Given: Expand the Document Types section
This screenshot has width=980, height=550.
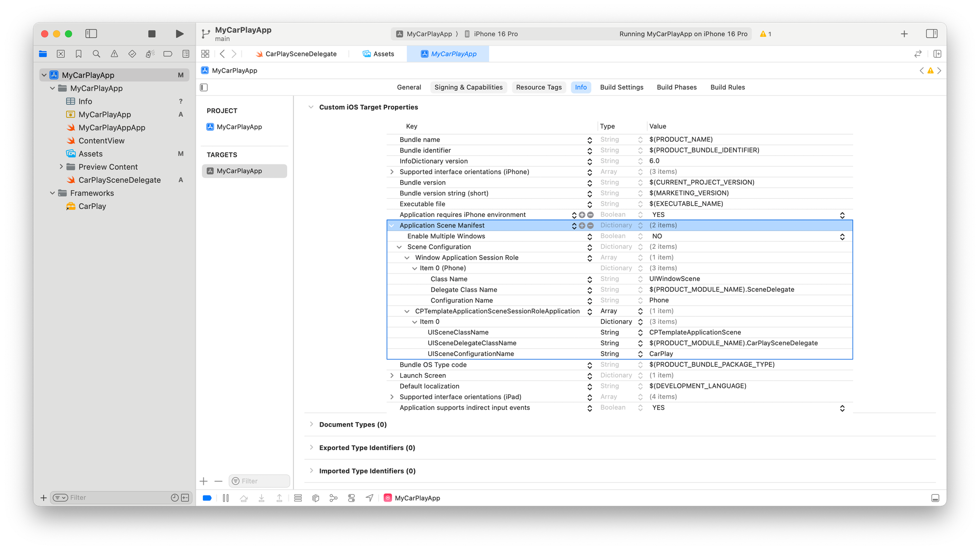Looking at the screenshot, I should (311, 425).
